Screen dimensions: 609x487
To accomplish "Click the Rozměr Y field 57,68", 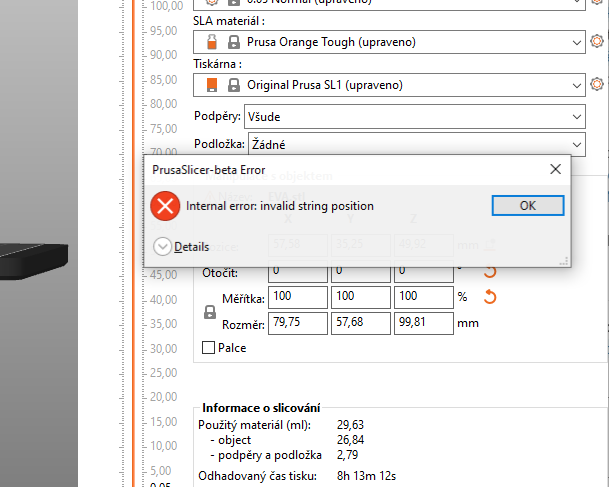I will 361,323.
